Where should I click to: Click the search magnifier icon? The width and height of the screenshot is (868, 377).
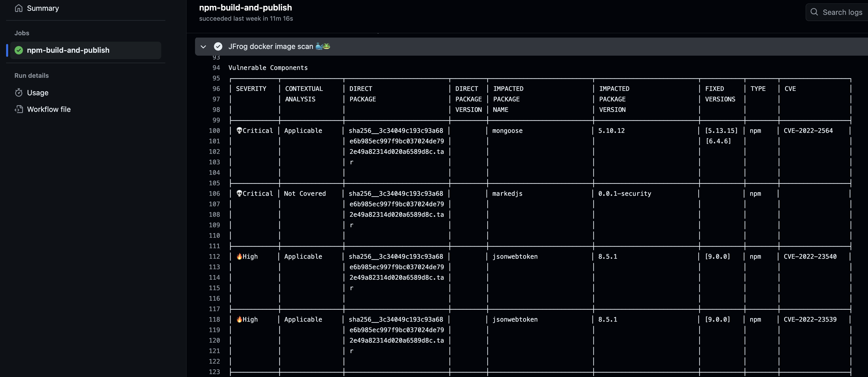814,12
